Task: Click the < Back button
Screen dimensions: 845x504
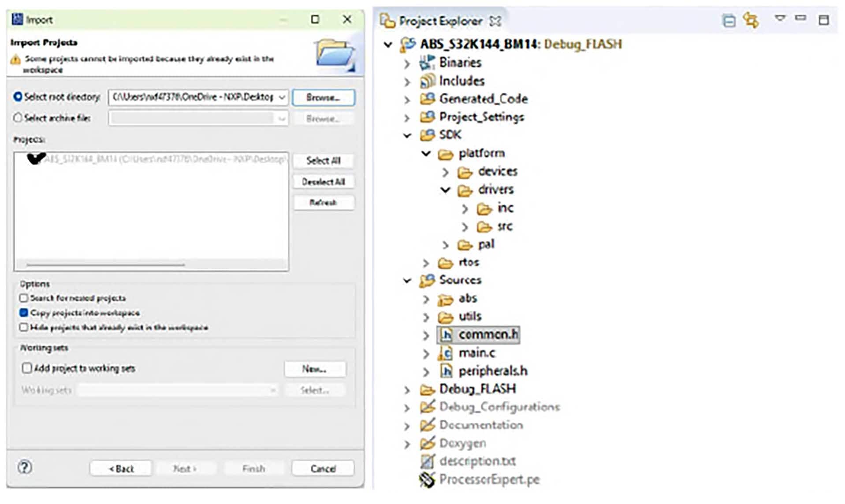Action: click(121, 468)
